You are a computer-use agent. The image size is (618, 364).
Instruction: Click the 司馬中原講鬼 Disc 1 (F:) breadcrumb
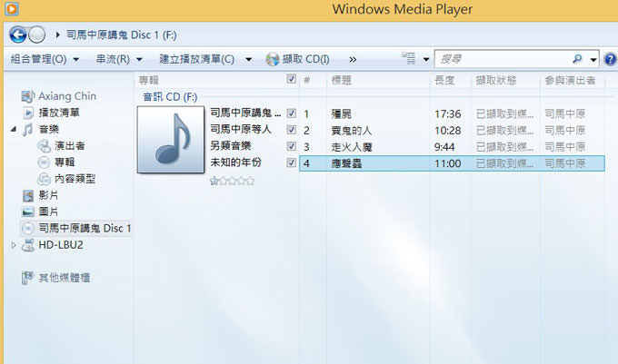(x=121, y=34)
